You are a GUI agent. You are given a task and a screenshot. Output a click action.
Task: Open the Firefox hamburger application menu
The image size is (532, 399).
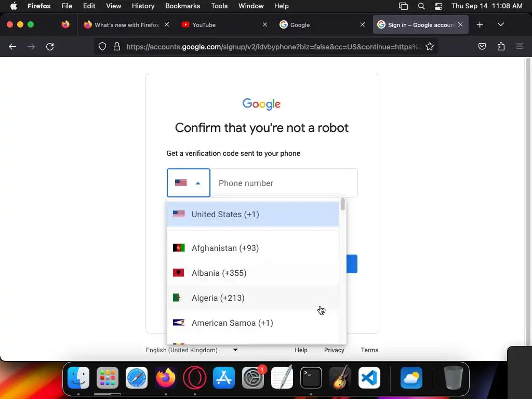coord(519,46)
